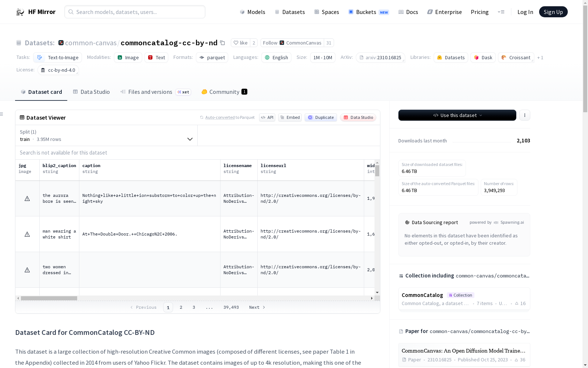This screenshot has height=368, width=588.
Task: Show the +1 more libraries
Action: [540, 57]
